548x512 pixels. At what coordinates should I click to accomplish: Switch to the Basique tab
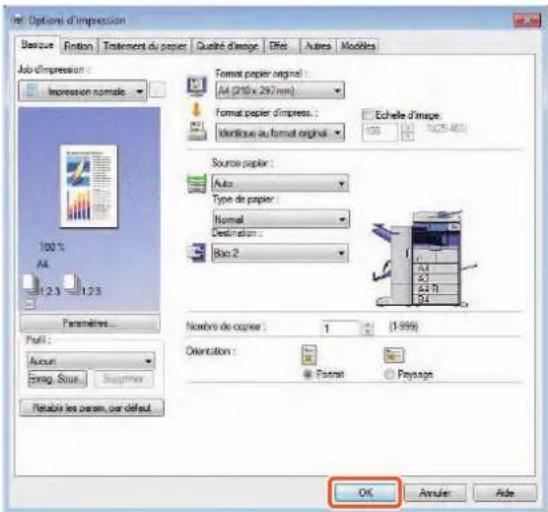pos(37,45)
